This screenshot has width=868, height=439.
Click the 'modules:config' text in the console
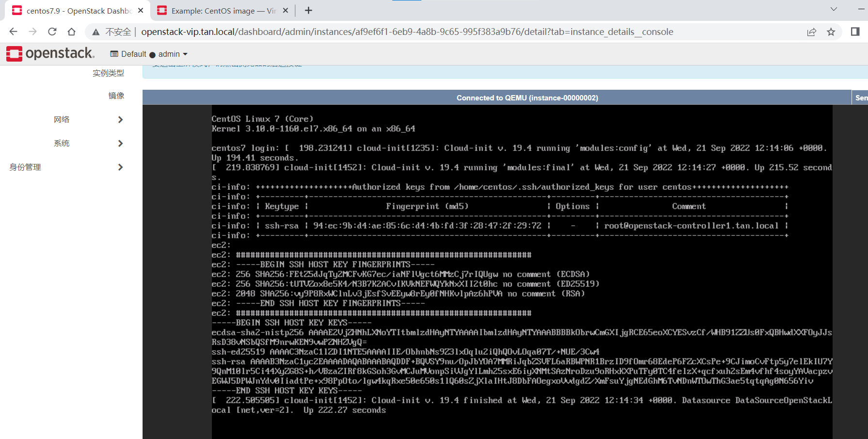(614, 148)
